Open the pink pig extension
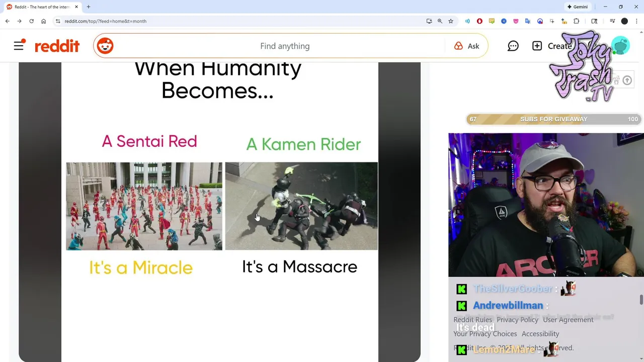 click(x=516, y=21)
